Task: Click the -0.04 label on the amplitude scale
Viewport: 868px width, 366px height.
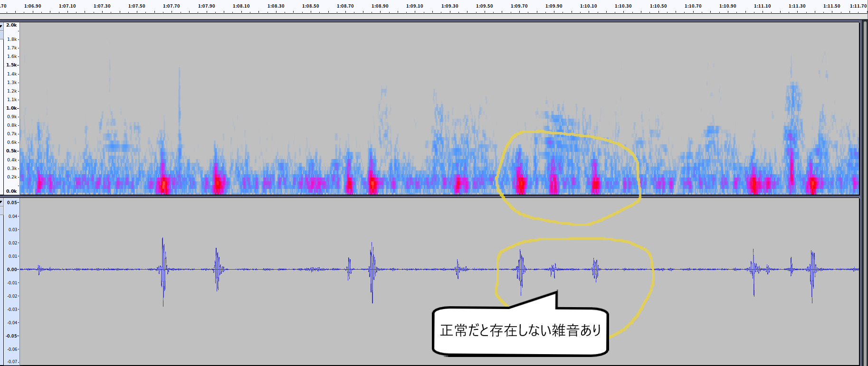Action: point(12,323)
